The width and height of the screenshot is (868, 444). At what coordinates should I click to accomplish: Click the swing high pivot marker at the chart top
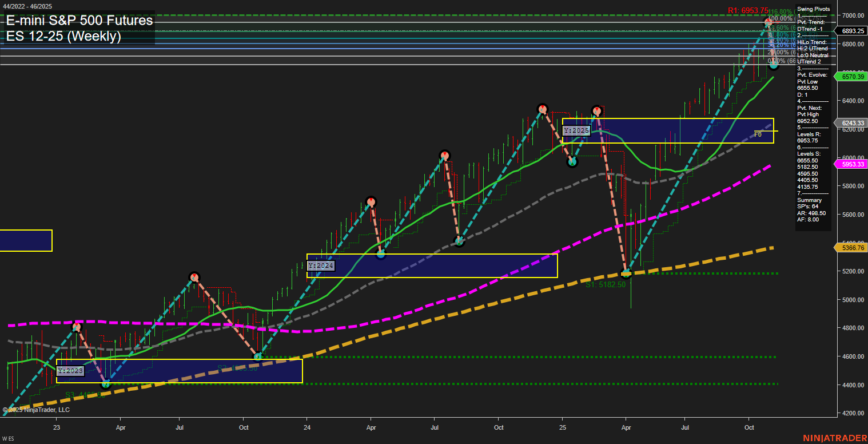768,23
